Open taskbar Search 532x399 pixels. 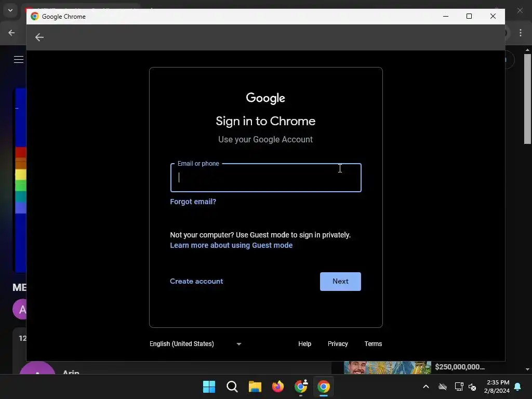[232, 387]
